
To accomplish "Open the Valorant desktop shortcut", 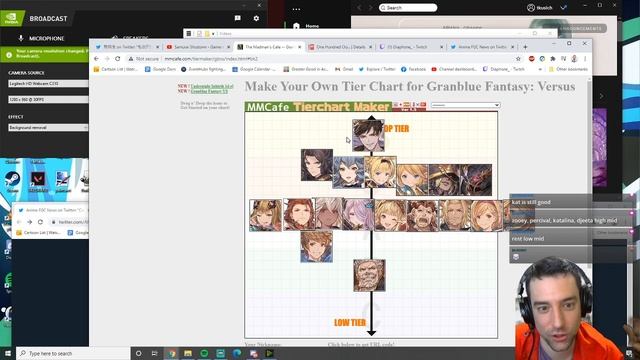I will tap(38, 181).
